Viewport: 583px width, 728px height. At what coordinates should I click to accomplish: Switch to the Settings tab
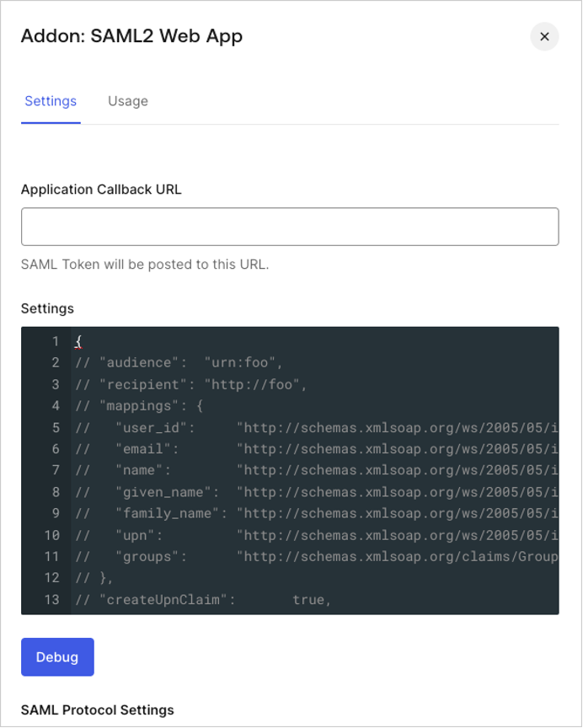coord(51,101)
